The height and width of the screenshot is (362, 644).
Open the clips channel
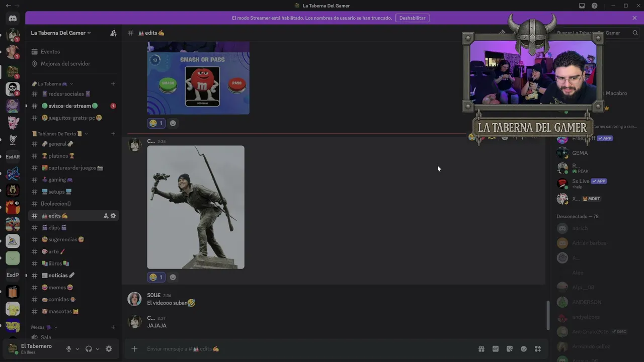[x=73, y=228]
